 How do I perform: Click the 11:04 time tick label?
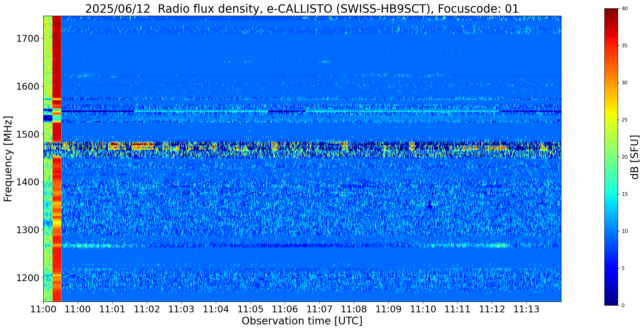coord(216,309)
